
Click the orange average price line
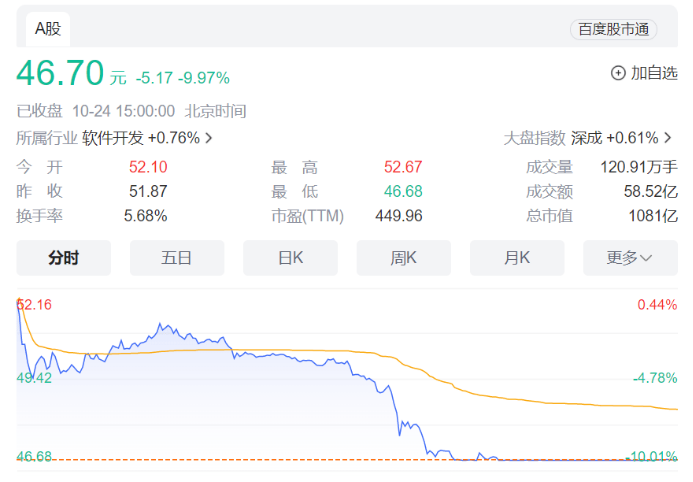coord(300,351)
